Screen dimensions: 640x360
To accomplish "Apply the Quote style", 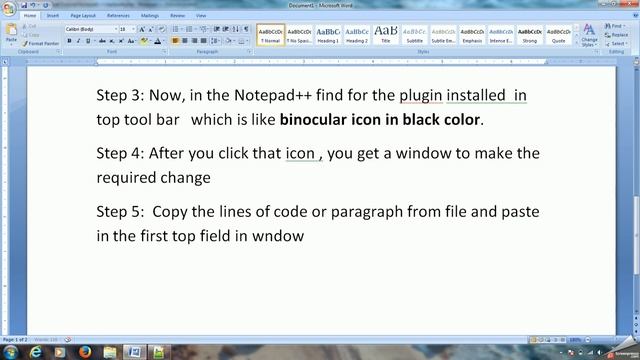I will point(558,35).
